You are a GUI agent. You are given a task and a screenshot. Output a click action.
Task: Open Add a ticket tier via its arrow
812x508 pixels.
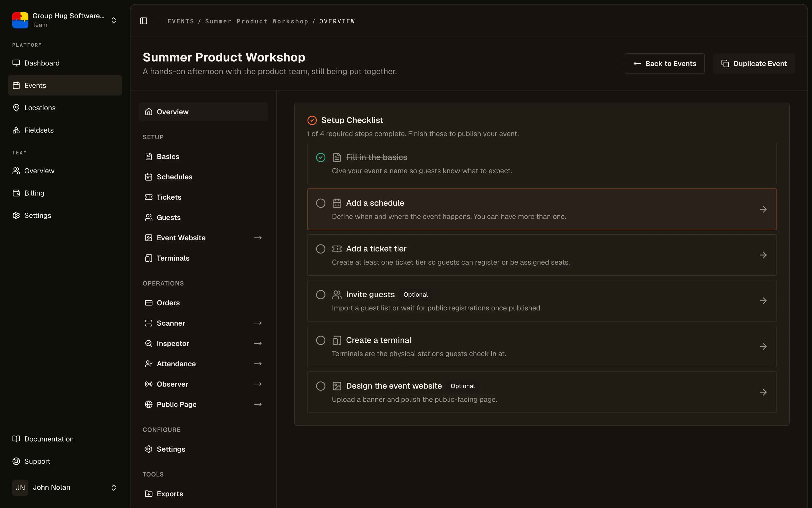763,255
